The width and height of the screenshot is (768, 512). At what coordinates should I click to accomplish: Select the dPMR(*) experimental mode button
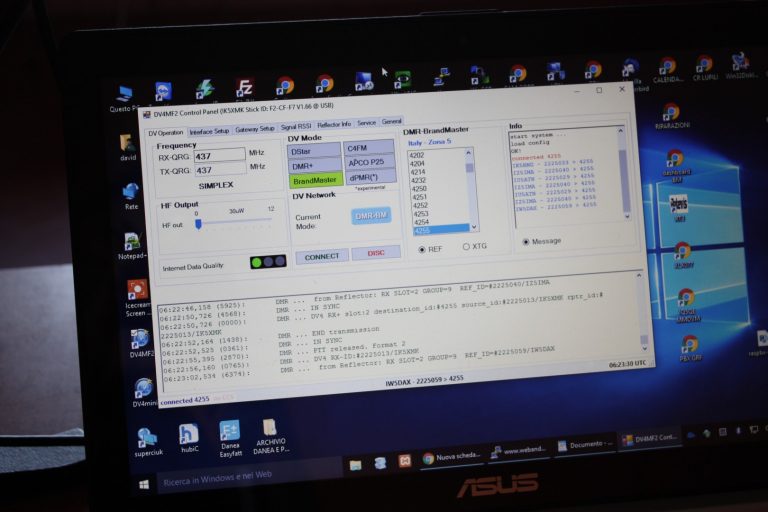coord(371,177)
